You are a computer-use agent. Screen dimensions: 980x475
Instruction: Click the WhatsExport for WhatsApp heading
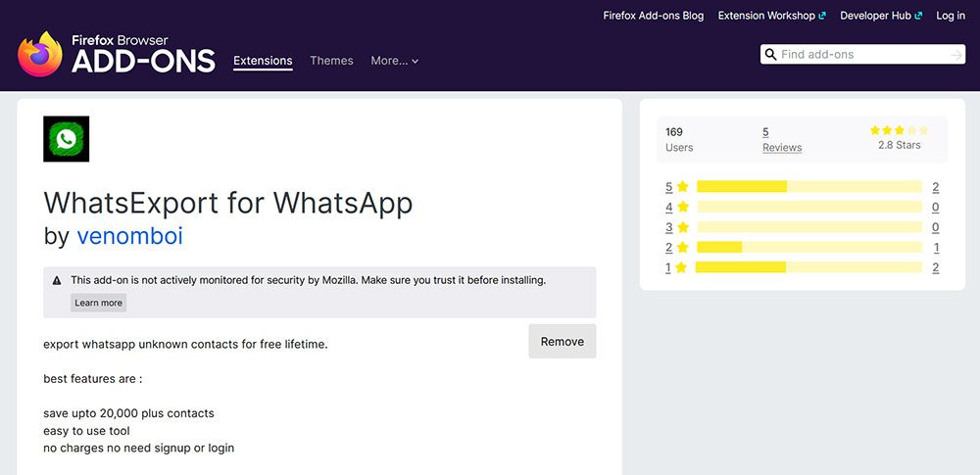(x=228, y=203)
